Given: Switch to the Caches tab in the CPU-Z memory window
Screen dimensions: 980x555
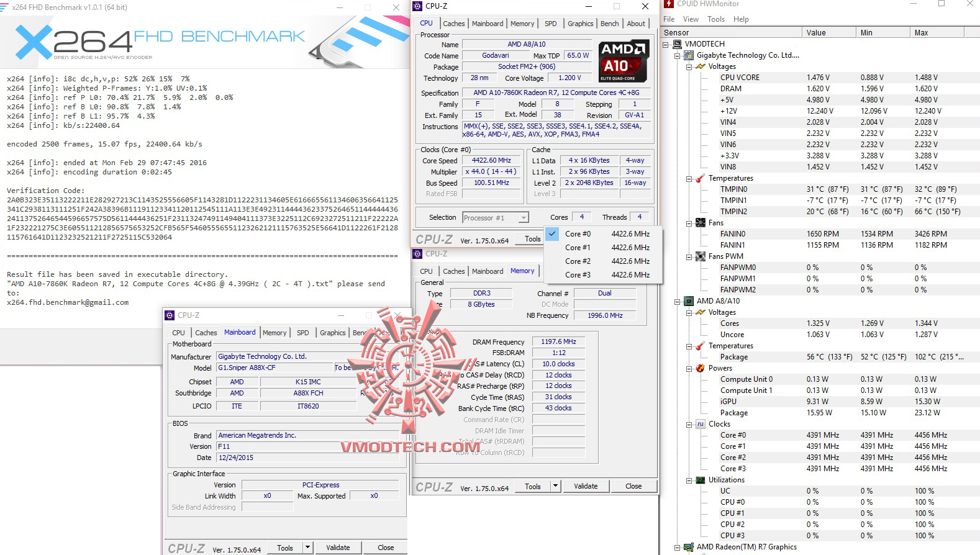Looking at the screenshot, I should [454, 271].
